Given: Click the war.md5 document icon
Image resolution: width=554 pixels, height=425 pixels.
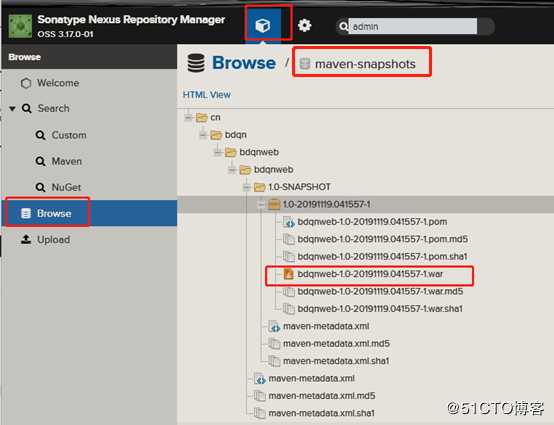Looking at the screenshot, I should [289, 291].
